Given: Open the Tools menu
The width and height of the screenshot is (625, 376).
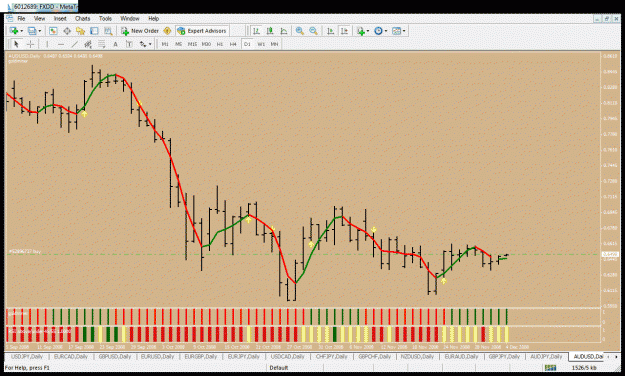Looking at the screenshot, I should 105,18.
